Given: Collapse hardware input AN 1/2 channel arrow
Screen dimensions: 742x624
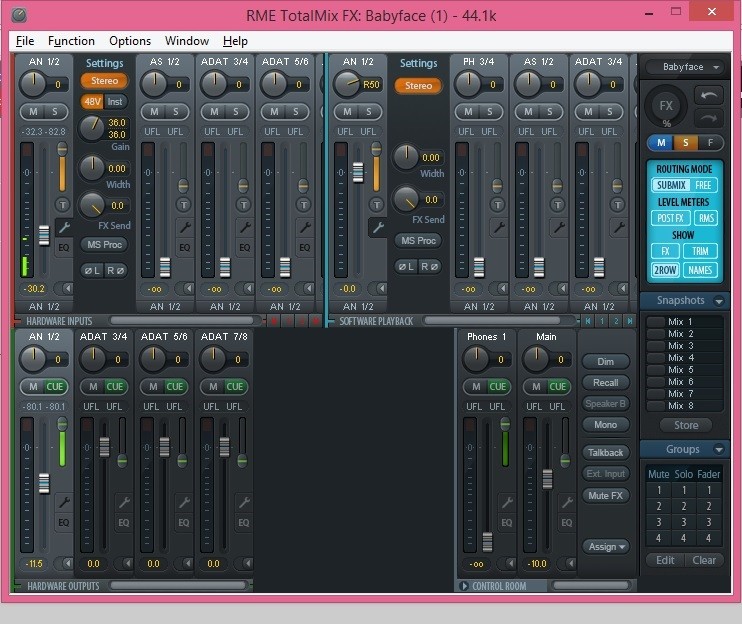Looking at the screenshot, I should click(x=67, y=288).
